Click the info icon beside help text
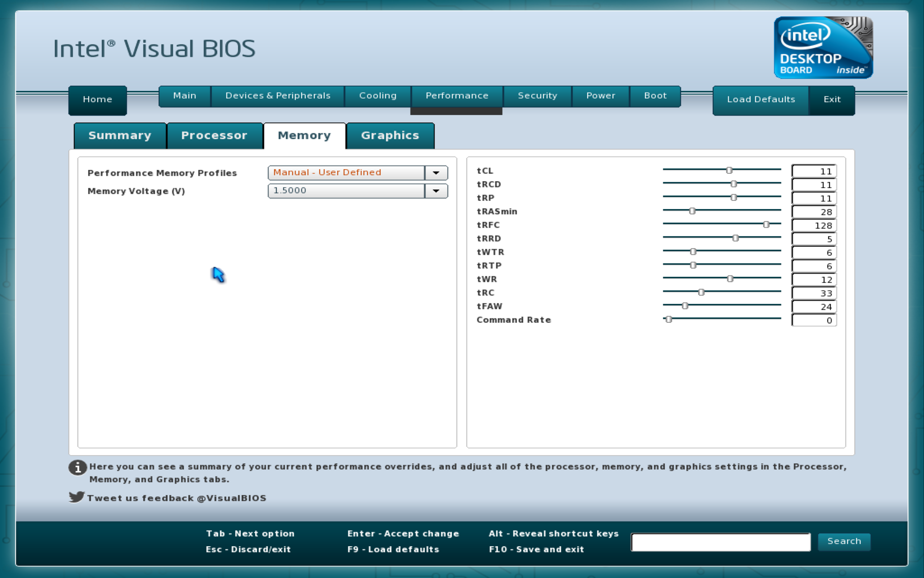This screenshot has height=578, width=924. coord(77,467)
